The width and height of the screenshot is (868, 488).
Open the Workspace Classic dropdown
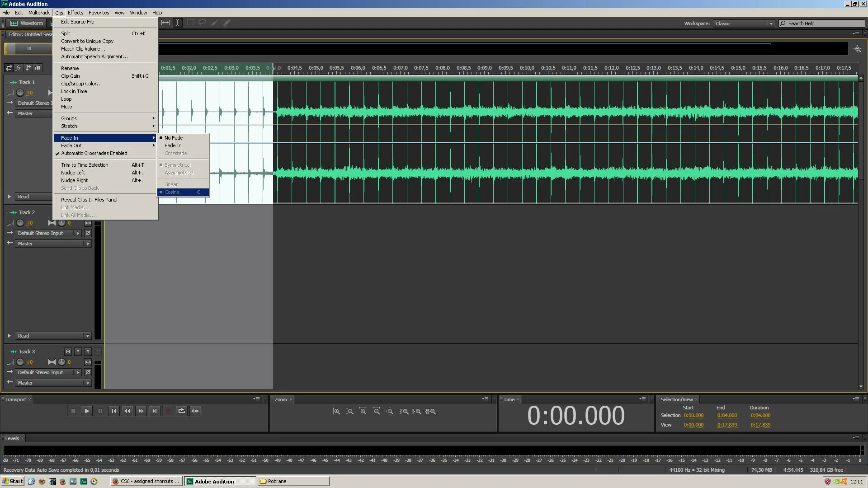(744, 23)
